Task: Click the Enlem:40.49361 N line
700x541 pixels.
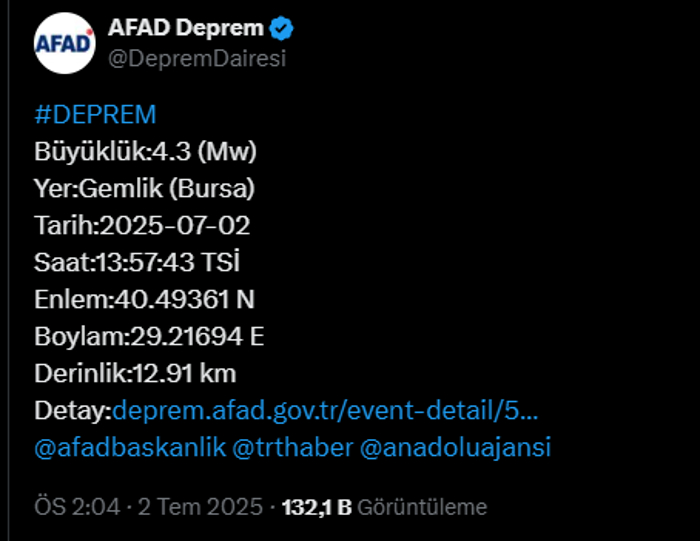Action: tap(144, 299)
